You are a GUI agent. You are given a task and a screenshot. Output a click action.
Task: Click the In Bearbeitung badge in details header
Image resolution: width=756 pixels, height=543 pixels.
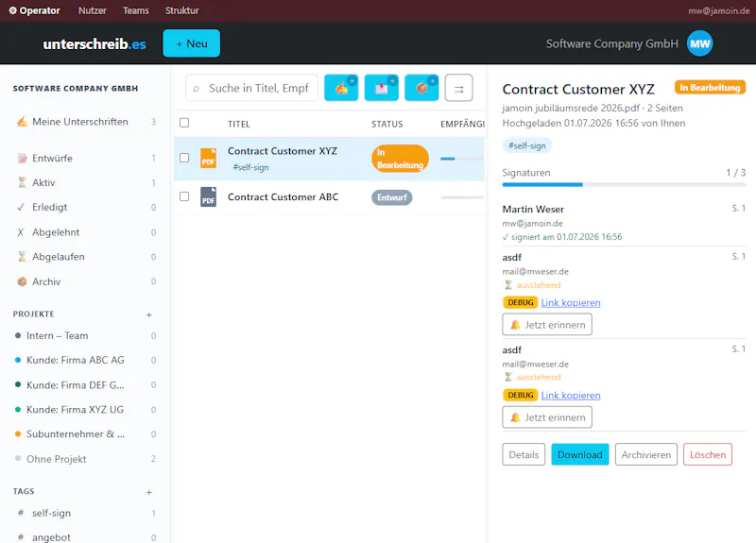710,87
